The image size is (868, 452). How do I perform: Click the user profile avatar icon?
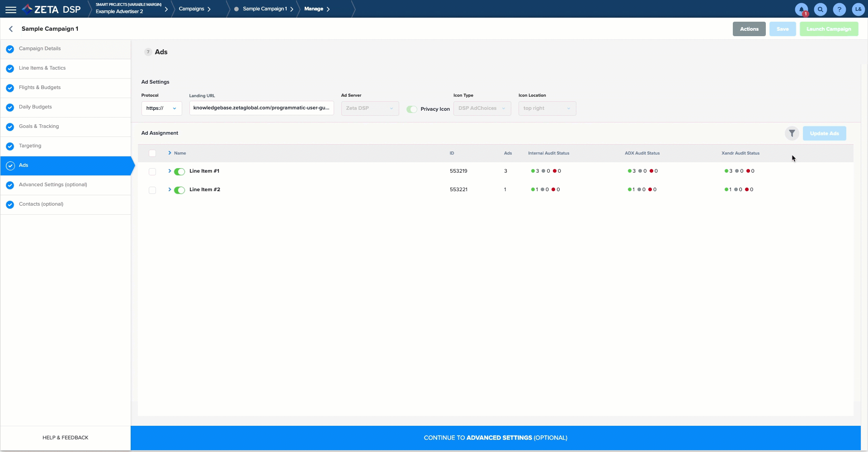(x=858, y=9)
